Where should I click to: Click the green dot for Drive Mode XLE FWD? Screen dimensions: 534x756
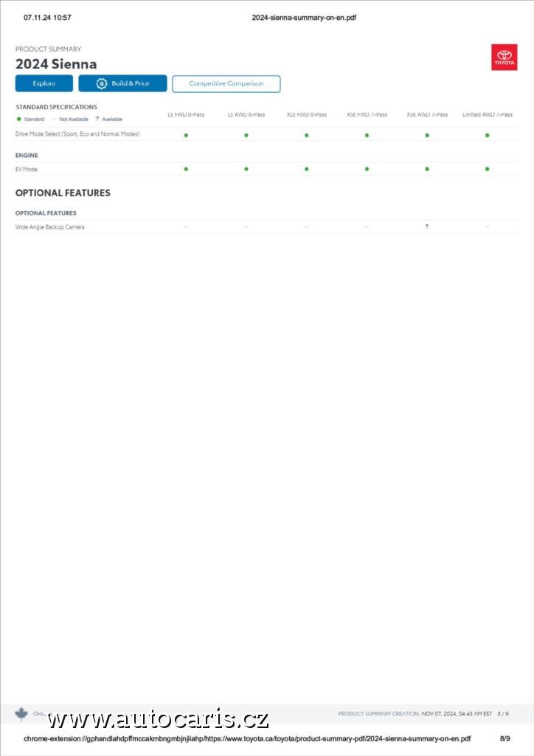[x=307, y=136]
